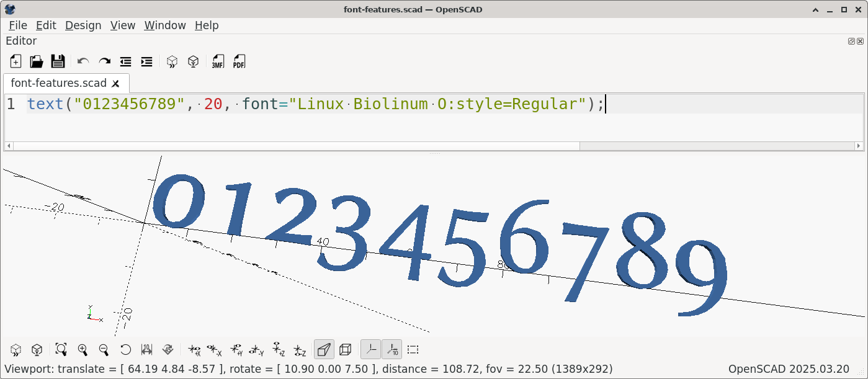Screen dimensions: 868x379
Task: Reset the view with the circular arrow icon
Action: point(125,349)
